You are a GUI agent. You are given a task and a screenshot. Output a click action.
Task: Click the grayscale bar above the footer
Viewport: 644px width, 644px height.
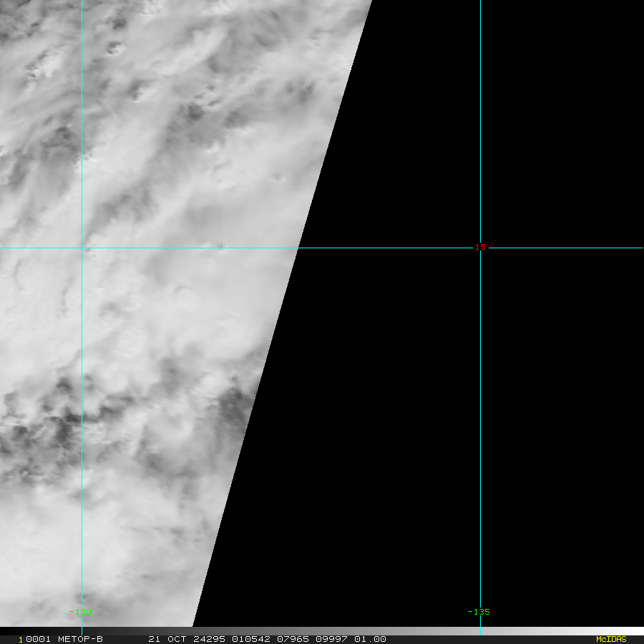pyautogui.click(x=322, y=631)
